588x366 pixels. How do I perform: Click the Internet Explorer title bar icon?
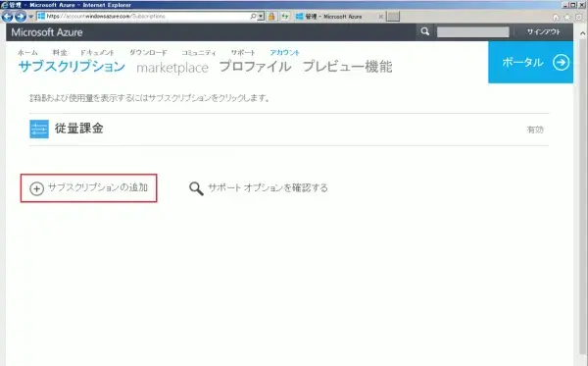point(5,5)
